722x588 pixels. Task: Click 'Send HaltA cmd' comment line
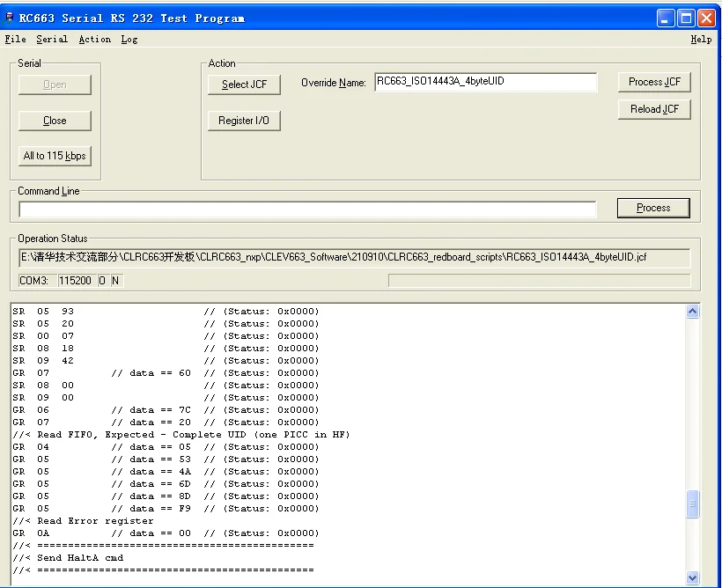click(x=68, y=558)
